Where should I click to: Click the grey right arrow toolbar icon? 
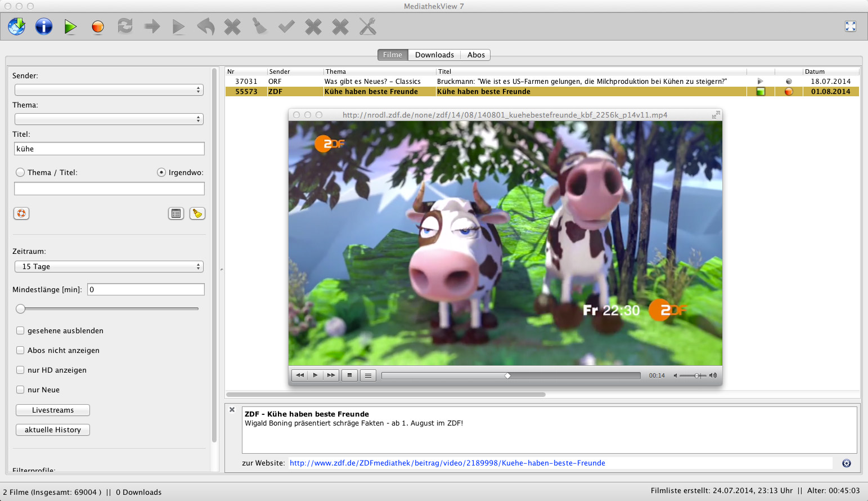point(152,26)
